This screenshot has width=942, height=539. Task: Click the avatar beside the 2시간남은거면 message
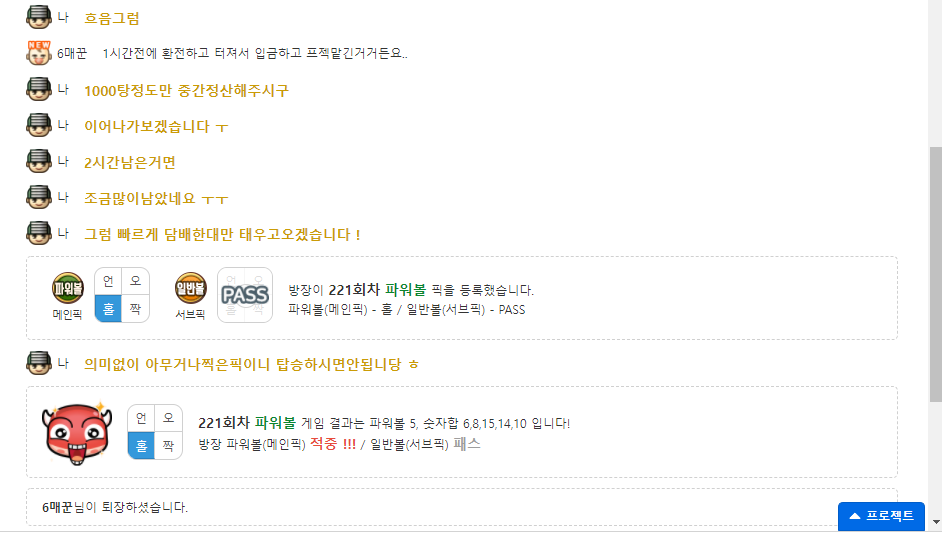[x=39, y=161]
